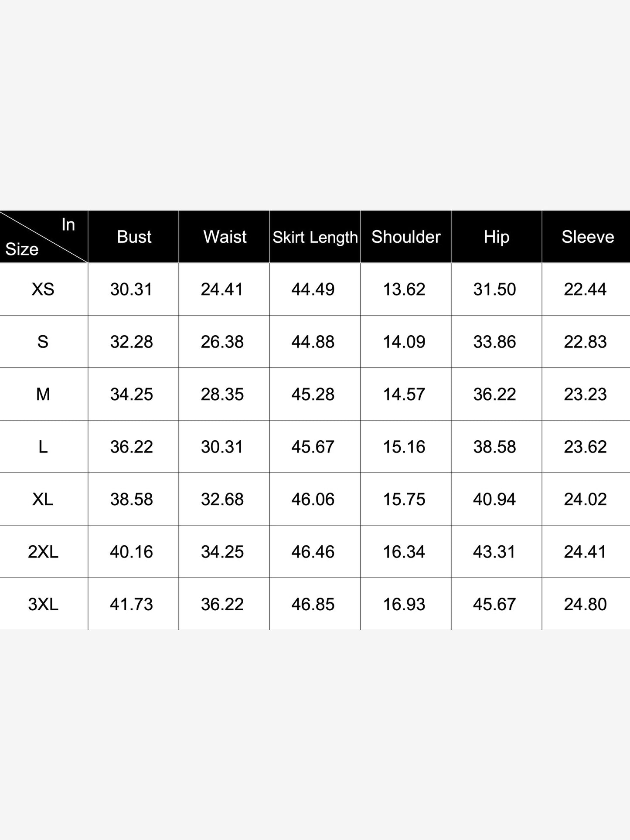Viewport: 630px width, 840px height.
Task: Select the Hip column header
Action: (496, 237)
